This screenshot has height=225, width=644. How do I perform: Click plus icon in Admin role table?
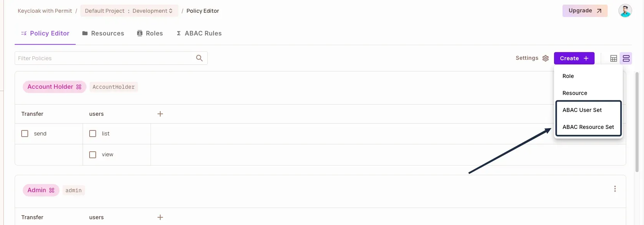point(160,217)
